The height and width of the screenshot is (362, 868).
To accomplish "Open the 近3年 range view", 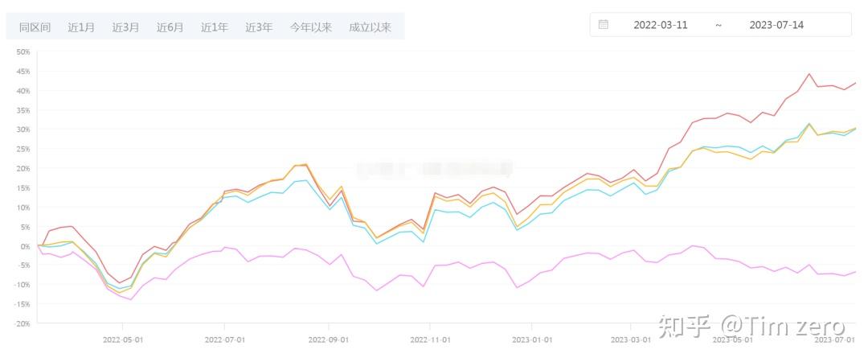I will coord(259,27).
